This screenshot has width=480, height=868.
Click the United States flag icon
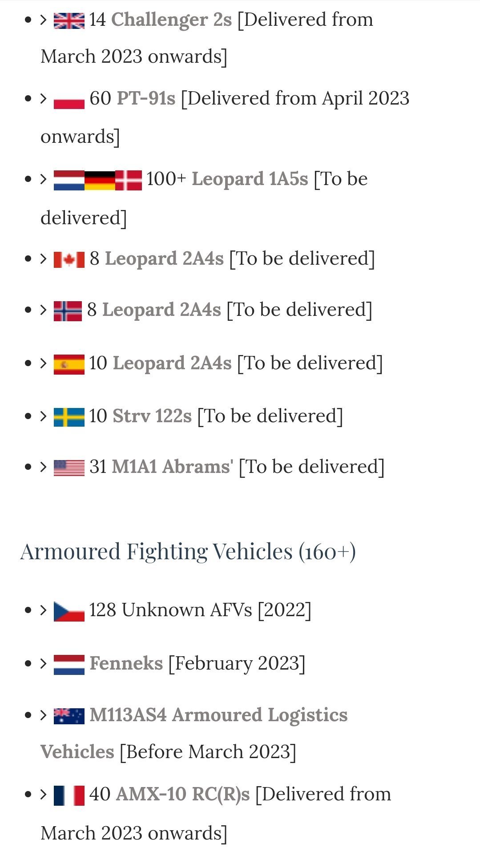point(69,468)
